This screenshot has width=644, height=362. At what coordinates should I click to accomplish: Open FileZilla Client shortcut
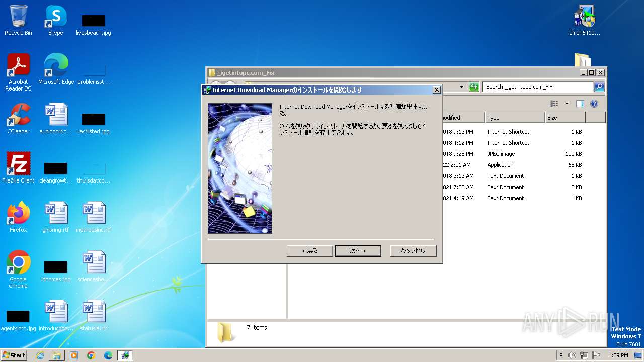[x=18, y=168]
